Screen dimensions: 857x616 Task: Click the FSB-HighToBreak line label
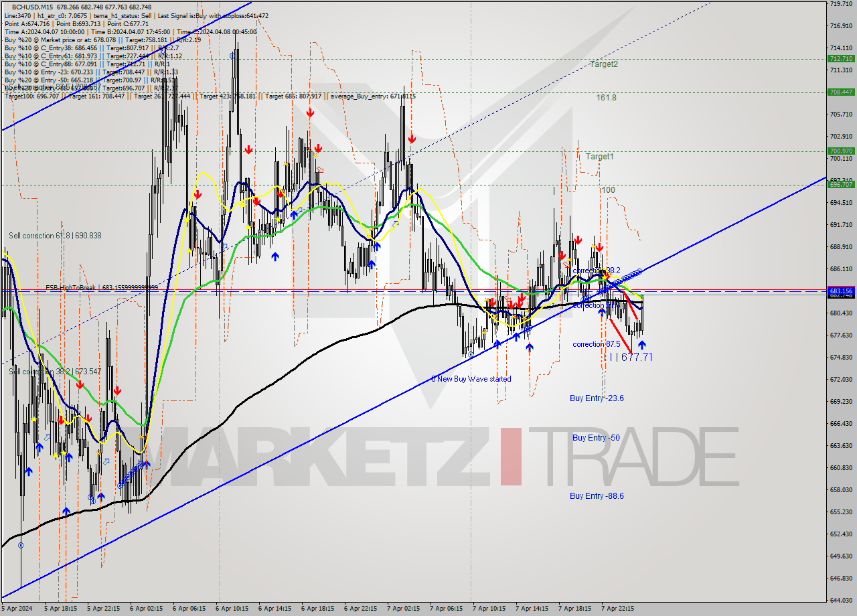[102, 287]
